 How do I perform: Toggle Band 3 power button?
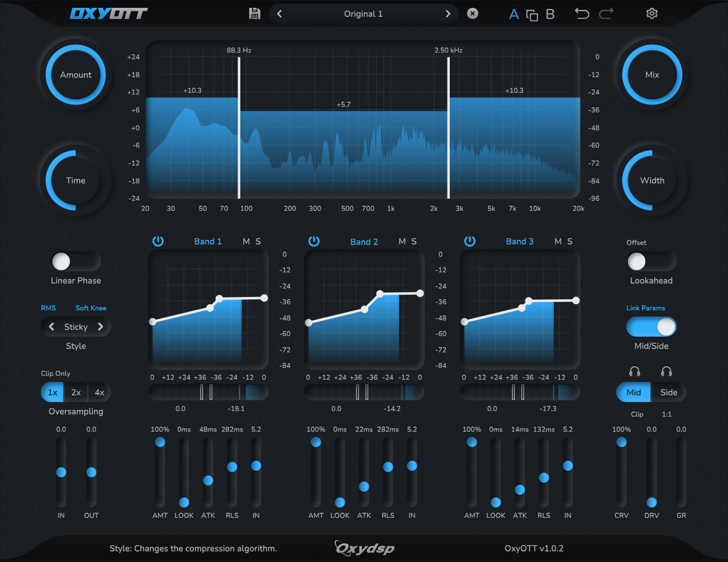click(470, 241)
